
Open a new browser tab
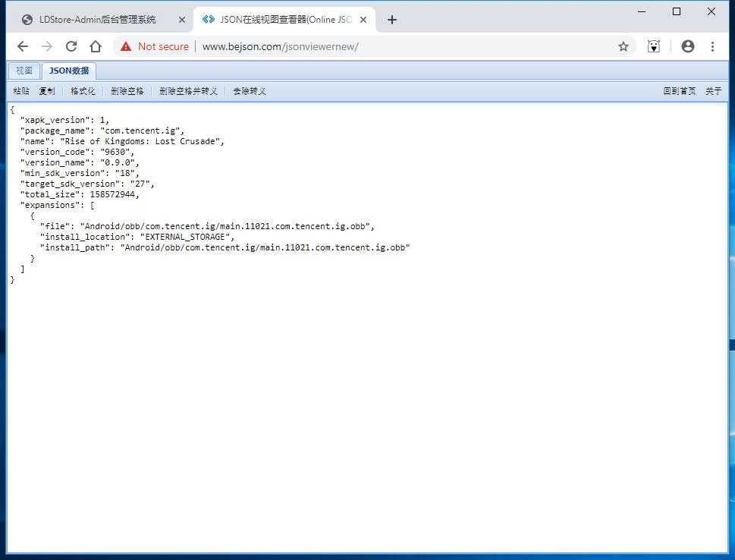[392, 20]
